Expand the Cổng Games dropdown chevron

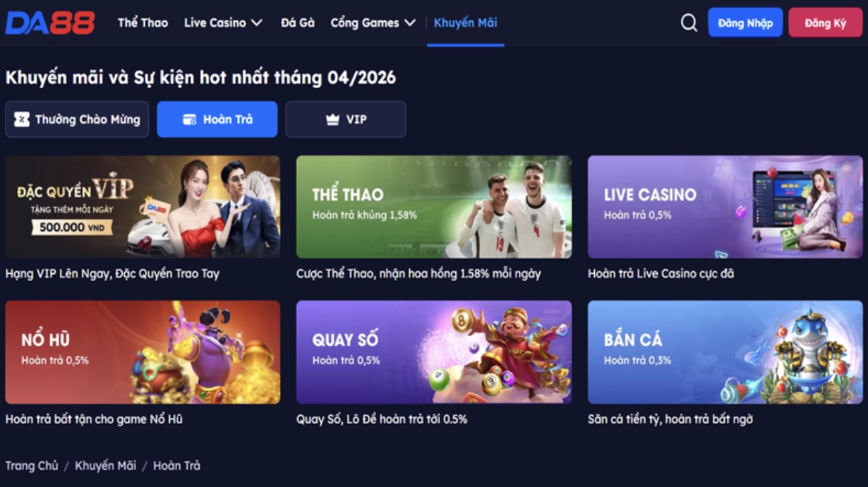point(410,23)
